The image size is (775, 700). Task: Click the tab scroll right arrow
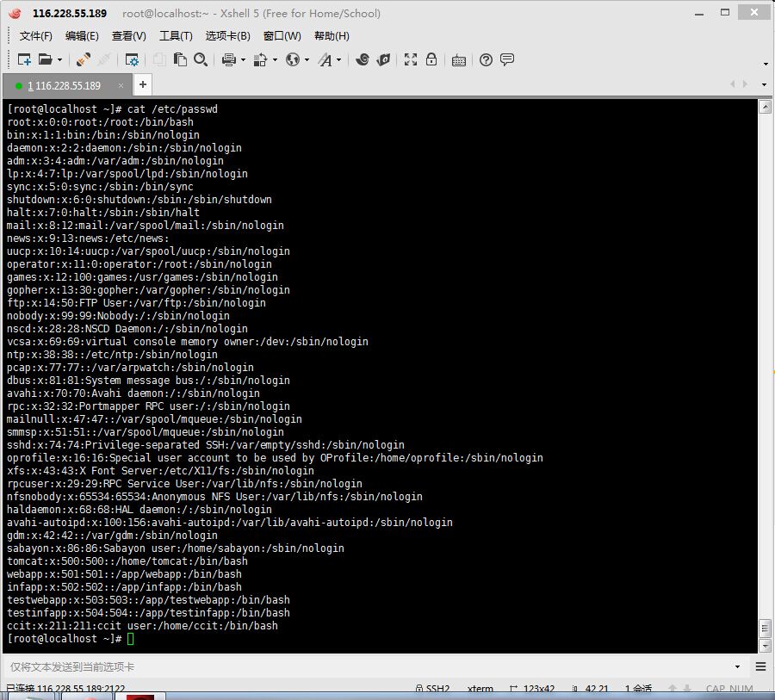coord(746,84)
